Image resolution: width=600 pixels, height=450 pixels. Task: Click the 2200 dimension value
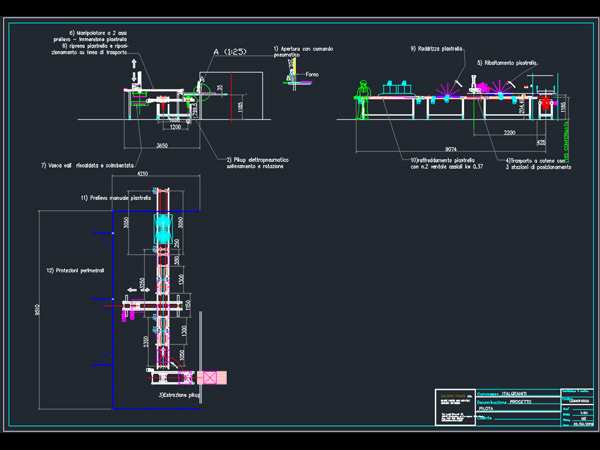point(509,132)
